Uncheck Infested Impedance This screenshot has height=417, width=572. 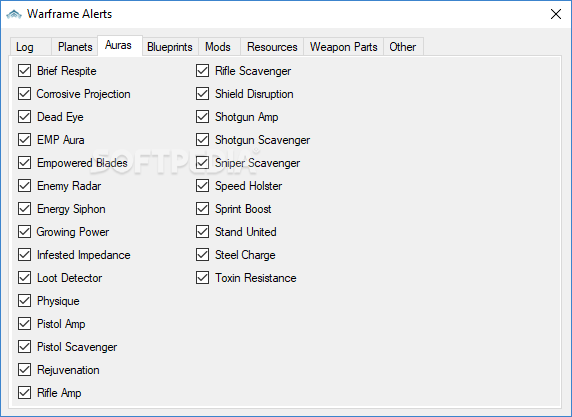tap(24, 255)
